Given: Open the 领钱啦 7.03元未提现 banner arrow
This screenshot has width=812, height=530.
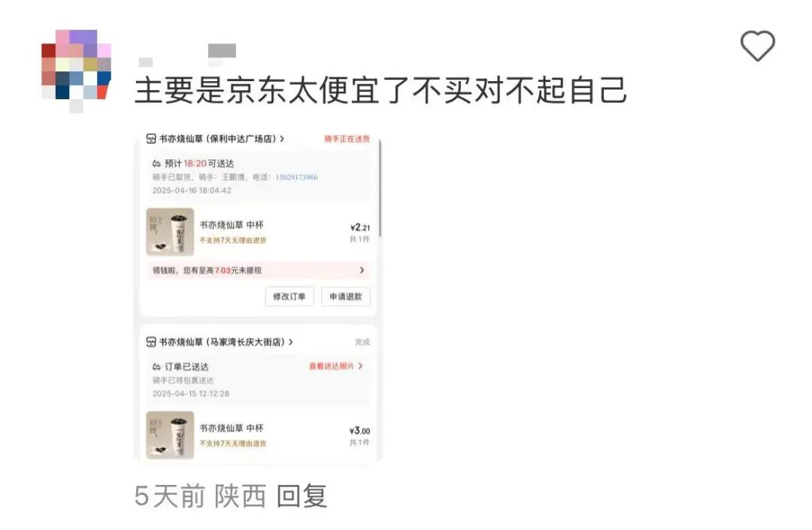Looking at the screenshot, I should click(362, 270).
